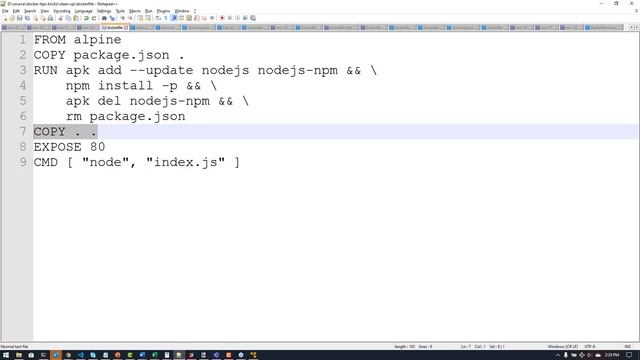Expand the system tray hidden icons chevron
This screenshot has width=640, height=360.
coord(558,355)
